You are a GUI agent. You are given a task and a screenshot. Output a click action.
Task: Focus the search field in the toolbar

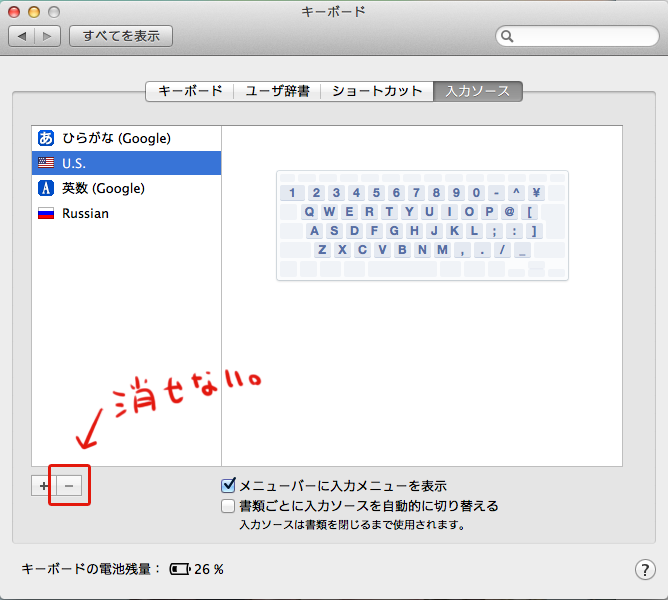pos(577,36)
